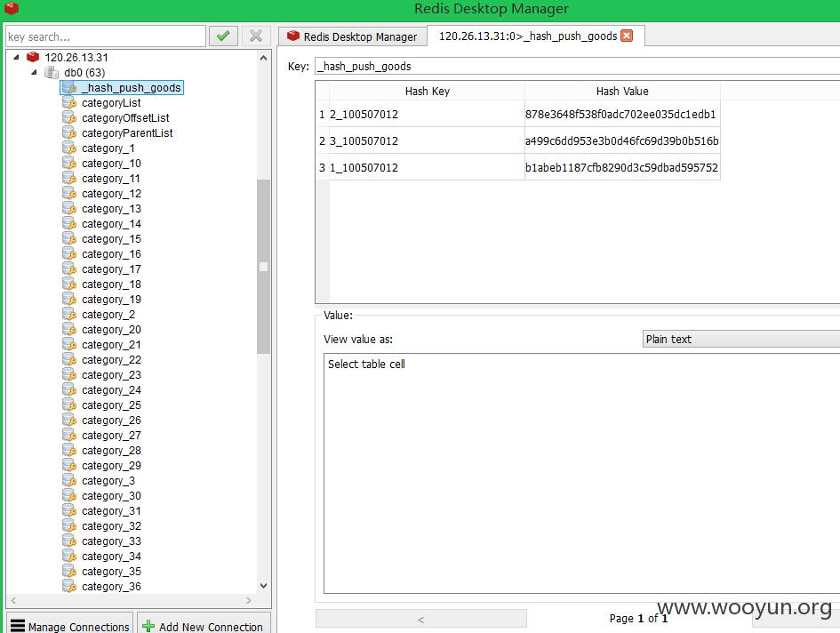Clear key search with X button
Viewport: 840px width, 633px height.
(x=256, y=36)
